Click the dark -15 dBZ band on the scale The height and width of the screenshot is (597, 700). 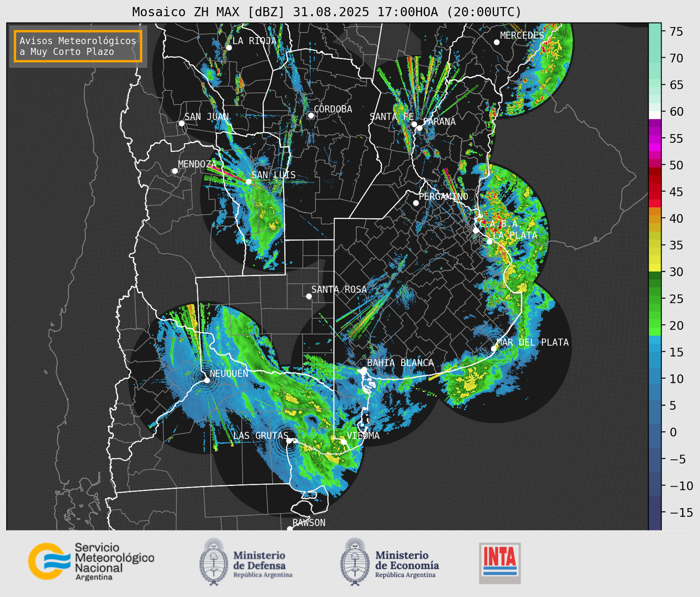pyautogui.click(x=655, y=513)
